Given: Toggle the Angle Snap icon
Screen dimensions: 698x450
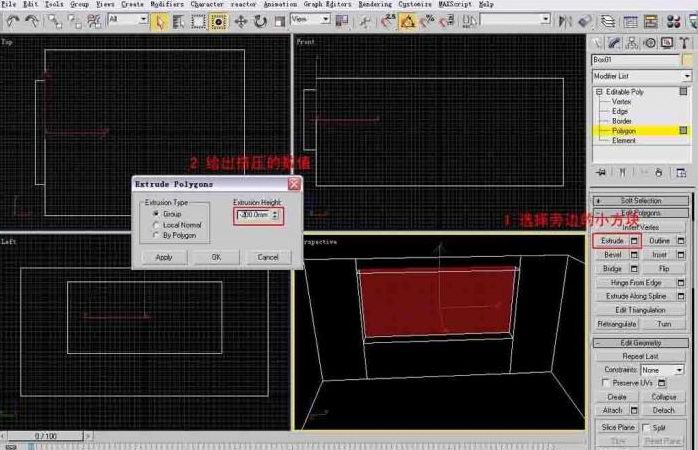Looking at the screenshot, I should click(x=407, y=21).
